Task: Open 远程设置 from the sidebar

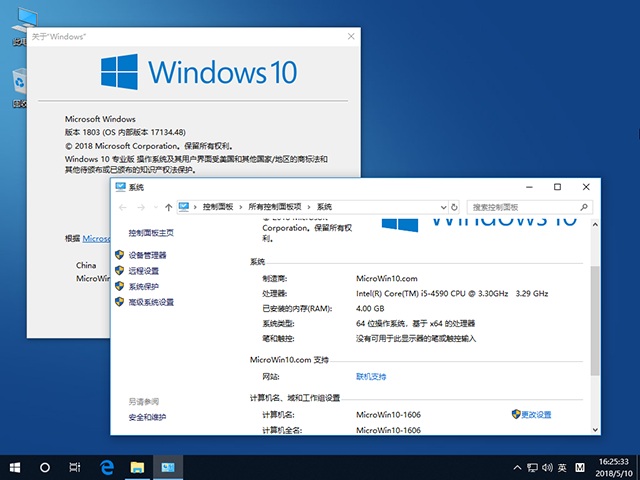Action: (144, 271)
